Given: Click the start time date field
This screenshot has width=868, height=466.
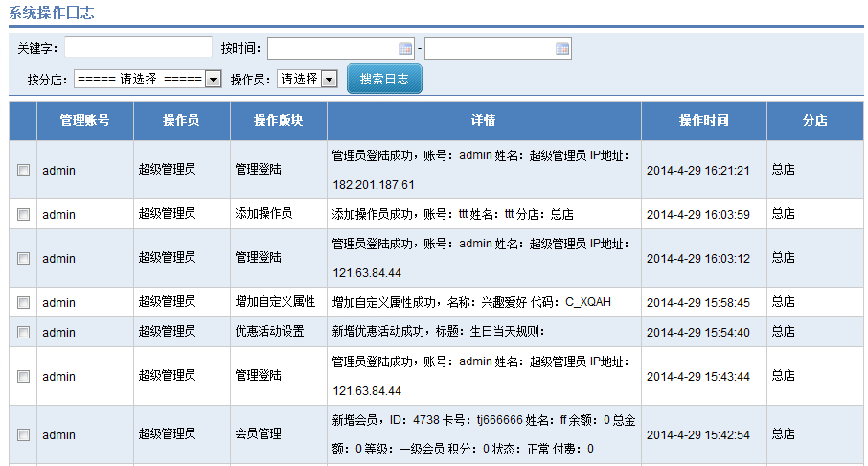Looking at the screenshot, I should (x=332, y=48).
